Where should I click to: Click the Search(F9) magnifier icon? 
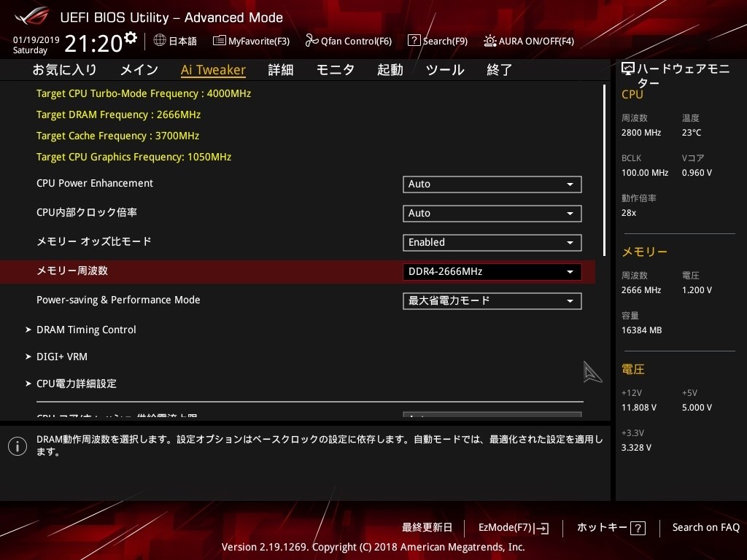(x=414, y=41)
